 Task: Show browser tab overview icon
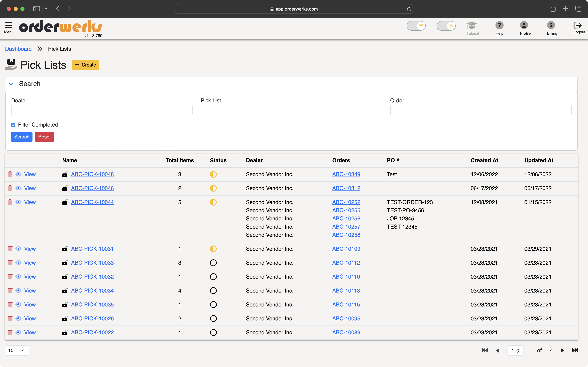click(x=578, y=9)
